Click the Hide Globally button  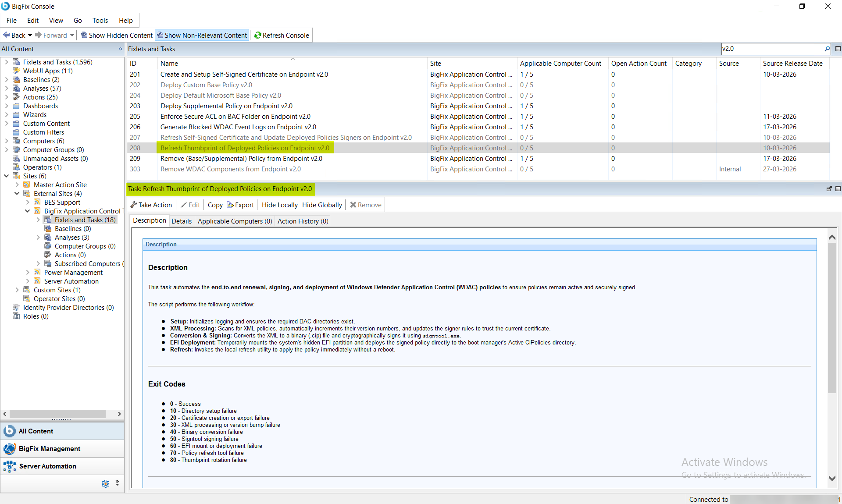(x=322, y=205)
